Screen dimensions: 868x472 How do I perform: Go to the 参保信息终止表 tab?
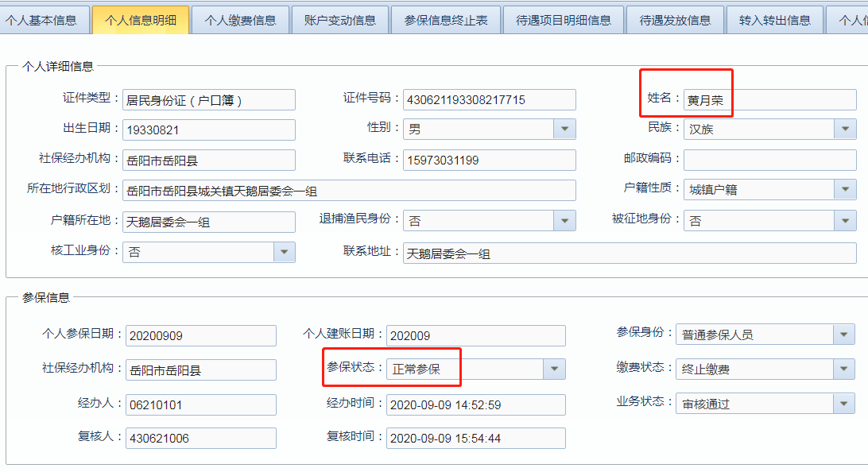pyautogui.click(x=445, y=20)
